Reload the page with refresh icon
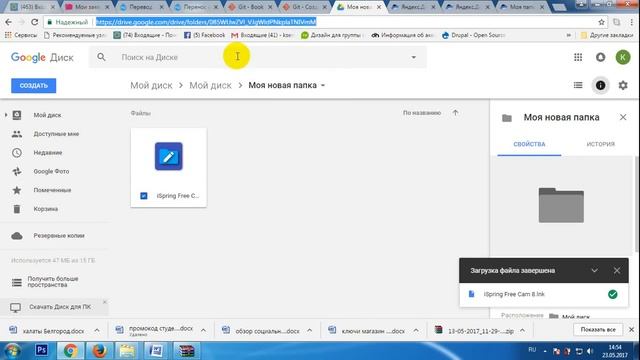This screenshot has width=640, height=360. (34, 22)
